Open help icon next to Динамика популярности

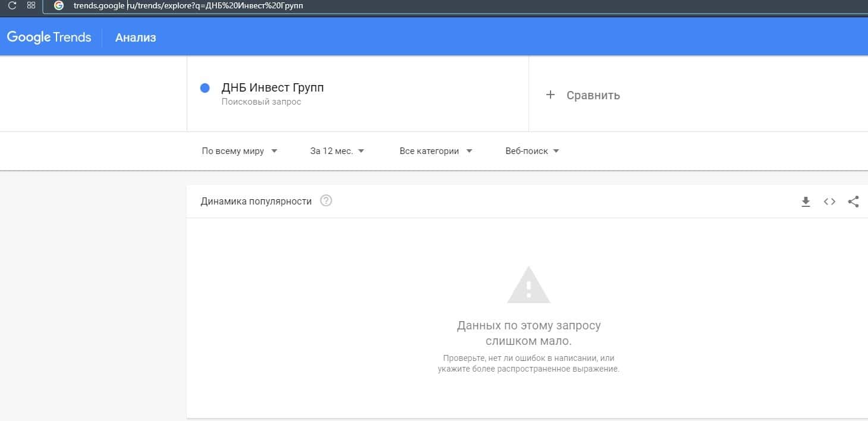[326, 201]
